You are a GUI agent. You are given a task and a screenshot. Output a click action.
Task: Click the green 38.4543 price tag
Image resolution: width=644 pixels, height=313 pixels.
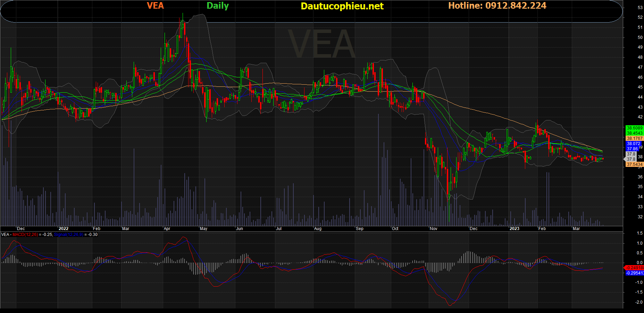pos(635,133)
